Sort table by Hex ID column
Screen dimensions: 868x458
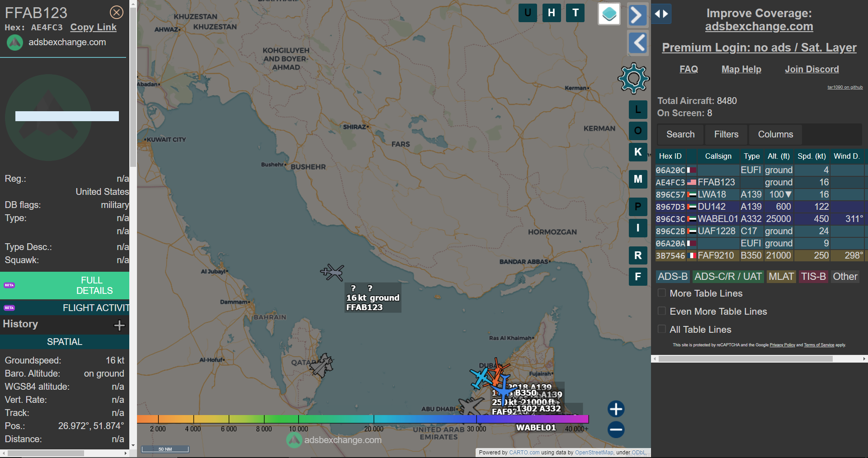tap(670, 156)
